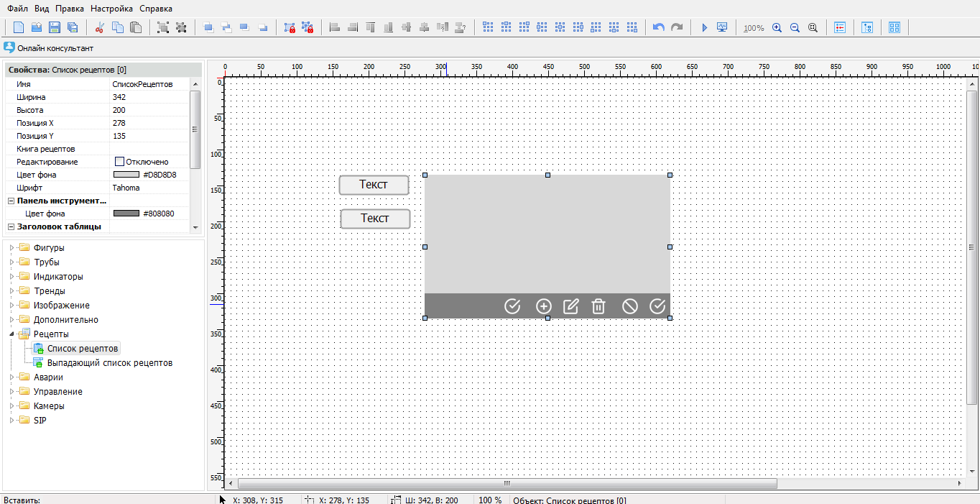Screen dimensions: 980x504
Task: Expand the Аварии folder in the tree
Action: (x=11, y=377)
